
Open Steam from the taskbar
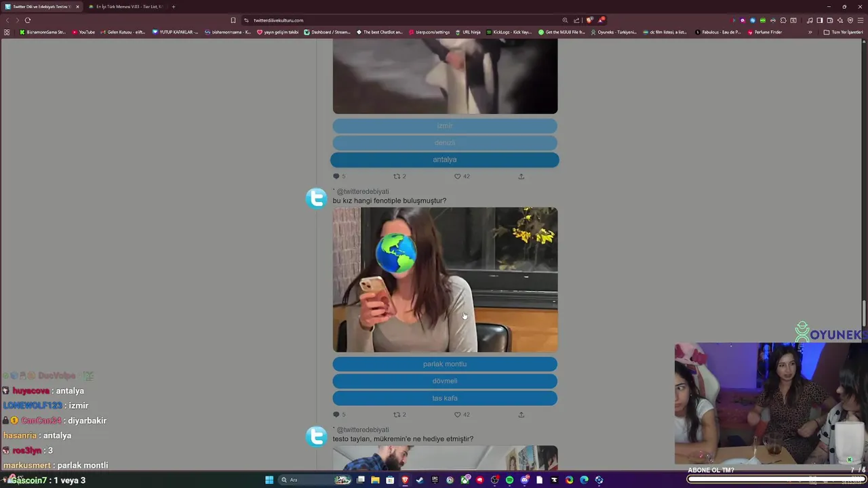coord(420,480)
